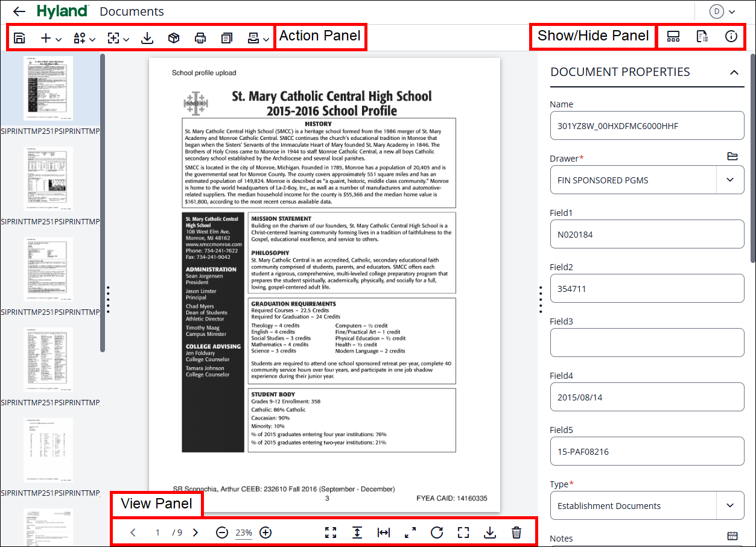Open the shapes-plus dropdown in the action panel

tap(84, 38)
